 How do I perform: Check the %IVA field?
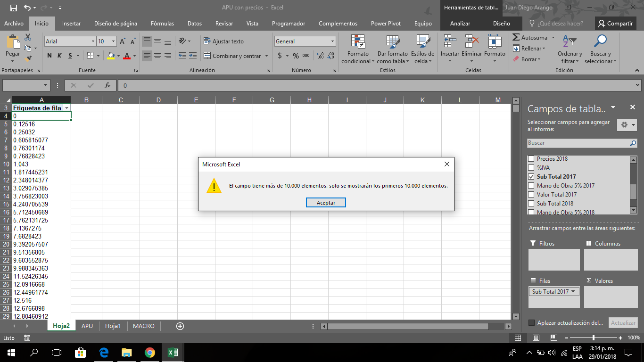531,168
